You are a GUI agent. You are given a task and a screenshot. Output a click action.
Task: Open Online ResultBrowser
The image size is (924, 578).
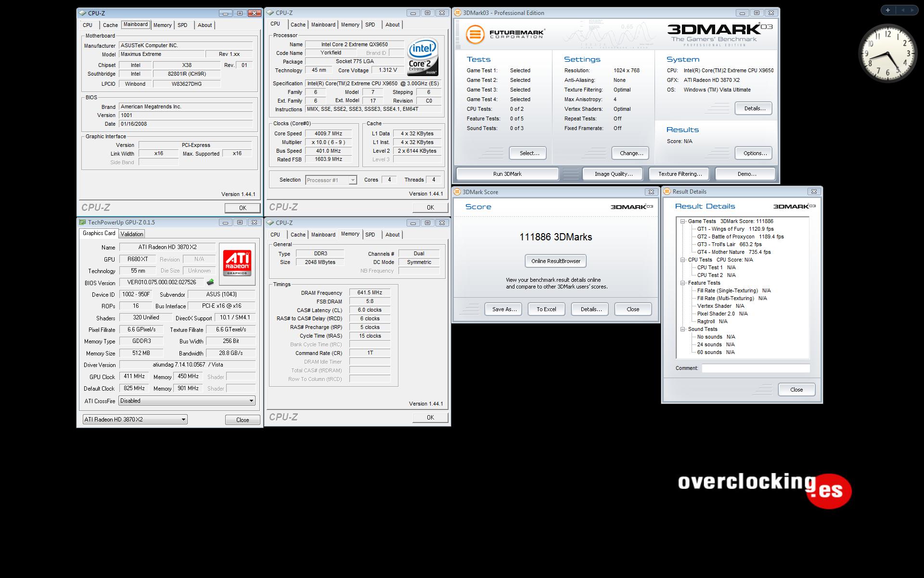click(x=556, y=261)
